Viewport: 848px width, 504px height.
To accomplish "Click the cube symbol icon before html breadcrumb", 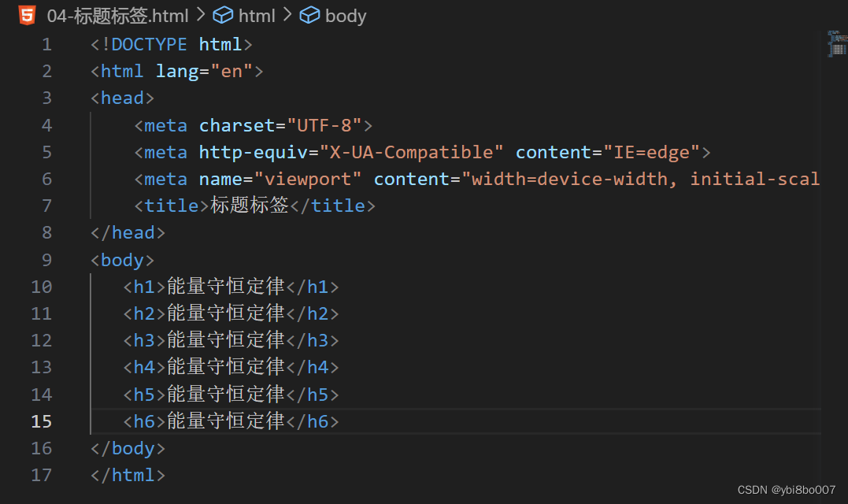I will (224, 15).
